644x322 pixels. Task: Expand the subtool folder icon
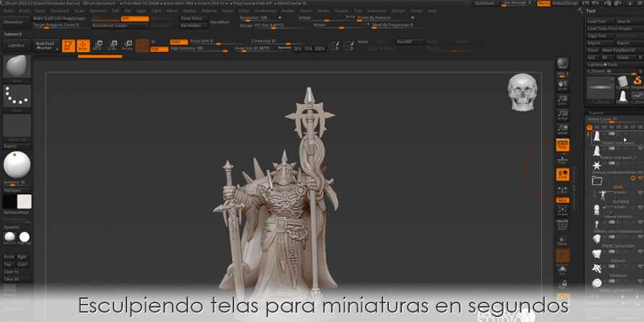click(x=597, y=180)
